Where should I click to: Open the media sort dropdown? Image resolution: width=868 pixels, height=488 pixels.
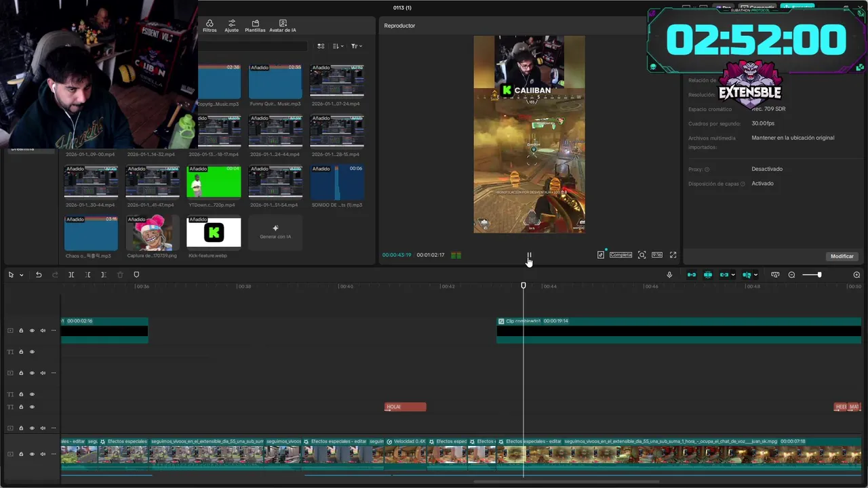(x=338, y=46)
